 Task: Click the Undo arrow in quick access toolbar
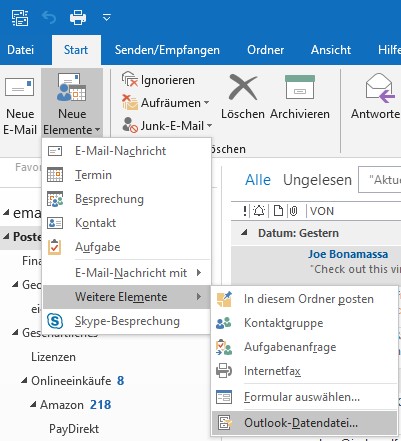coord(49,18)
